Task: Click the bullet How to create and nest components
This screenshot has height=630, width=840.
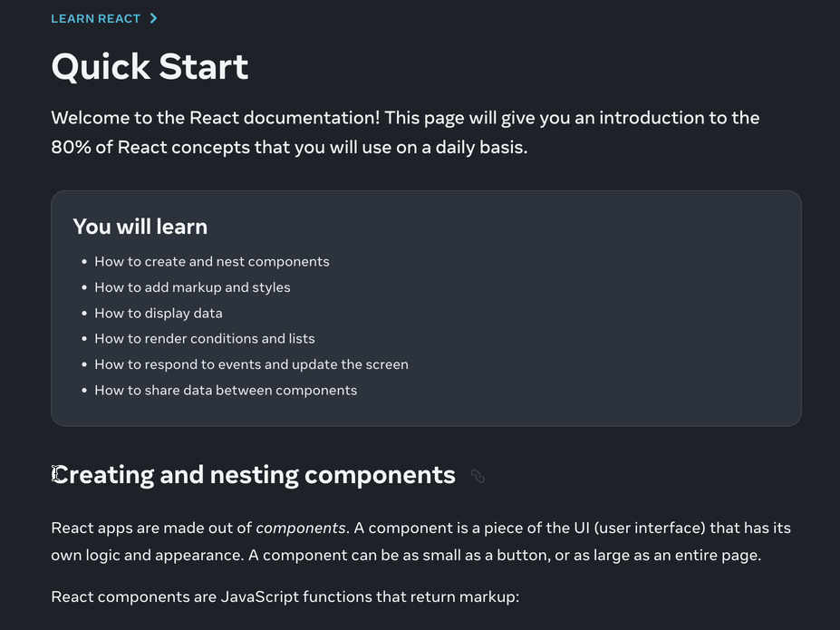Action: (x=212, y=261)
